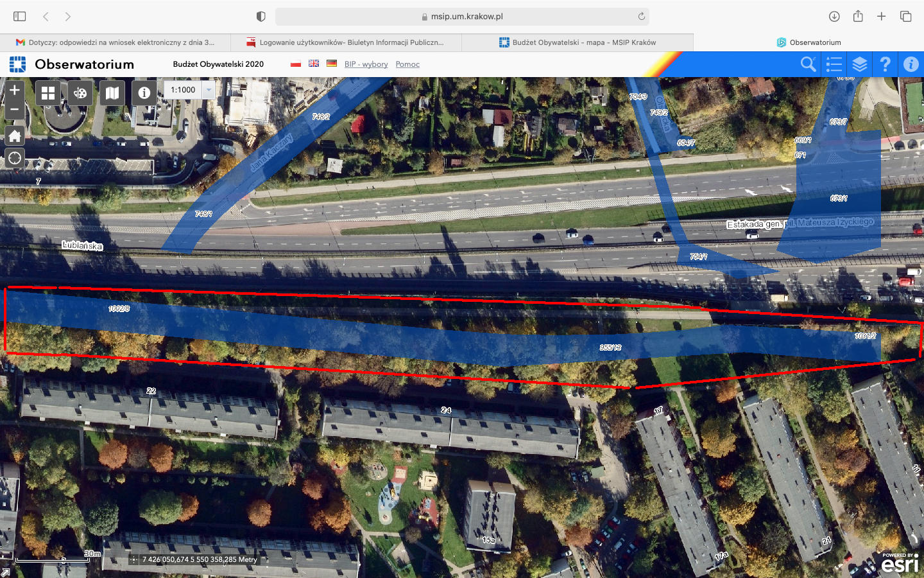The image size is (924, 578).
Task: Switch language with the Polish flag
Action: point(296,64)
